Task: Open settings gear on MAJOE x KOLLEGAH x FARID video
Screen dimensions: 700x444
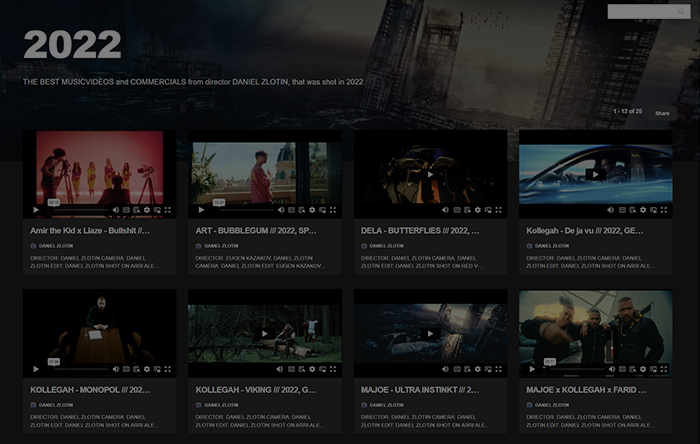Action: click(643, 369)
